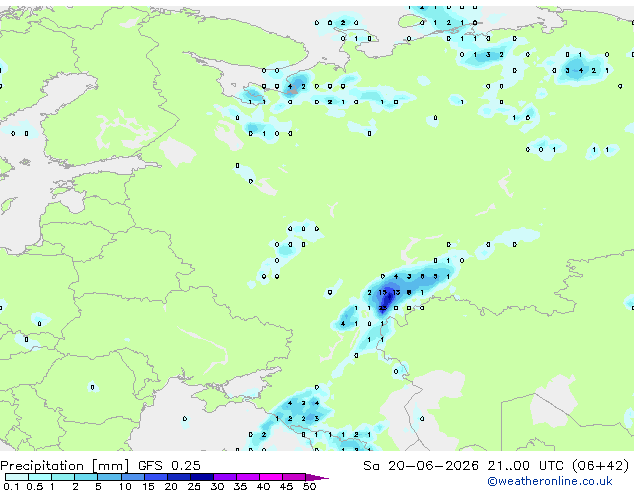Select the 'Precipitation [mm]' title text

pos(65,466)
